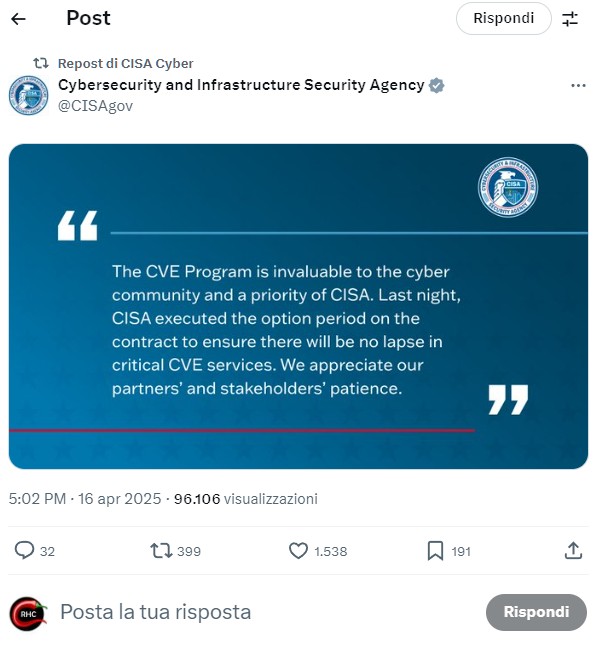The image size is (603, 657).
Task: Click the CISA profile avatar
Action: coord(28,95)
